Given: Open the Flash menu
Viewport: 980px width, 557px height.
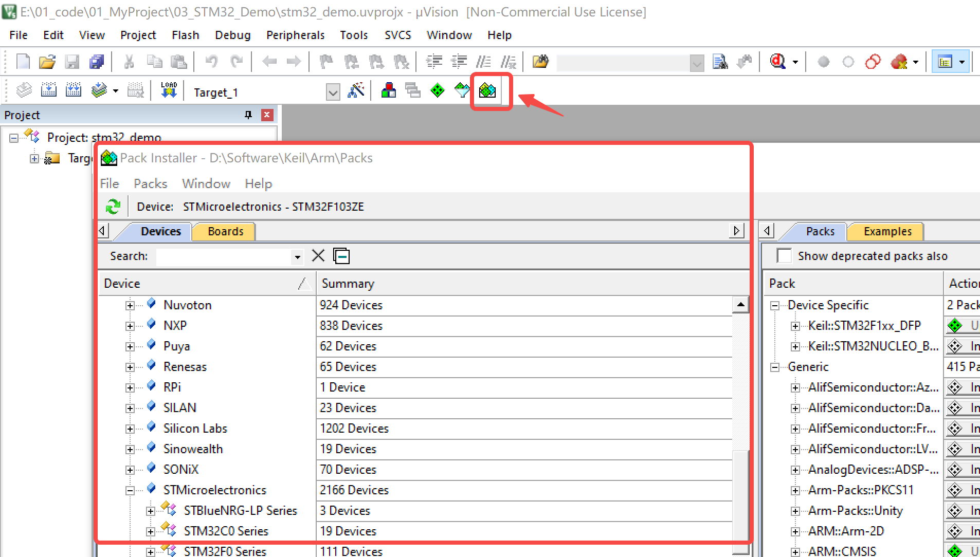Looking at the screenshot, I should (185, 35).
